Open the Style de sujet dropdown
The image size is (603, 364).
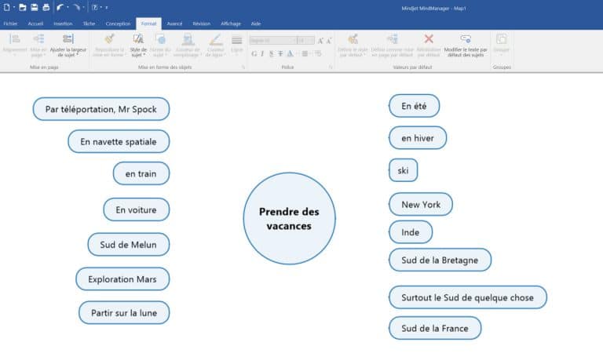[x=138, y=45]
